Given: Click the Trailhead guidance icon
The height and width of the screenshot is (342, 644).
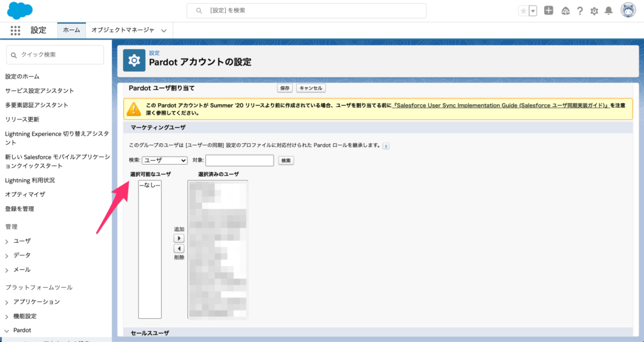Looking at the screenshot, I should tap(565, 11).
